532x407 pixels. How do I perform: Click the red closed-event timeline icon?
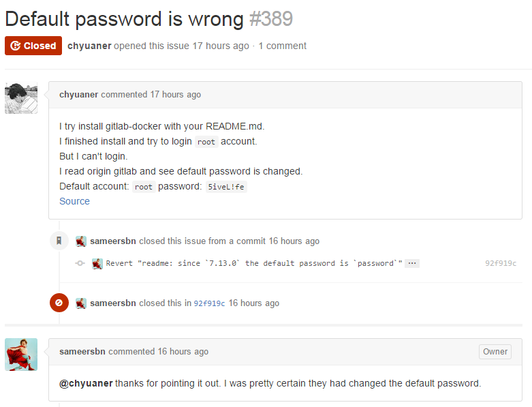point(59,303)
